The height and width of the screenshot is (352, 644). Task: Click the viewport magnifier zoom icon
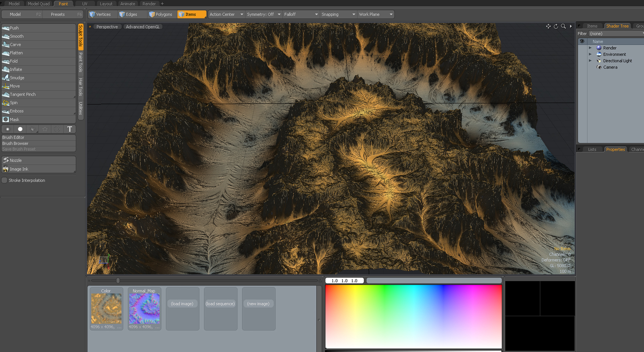[x=563, y=26]
